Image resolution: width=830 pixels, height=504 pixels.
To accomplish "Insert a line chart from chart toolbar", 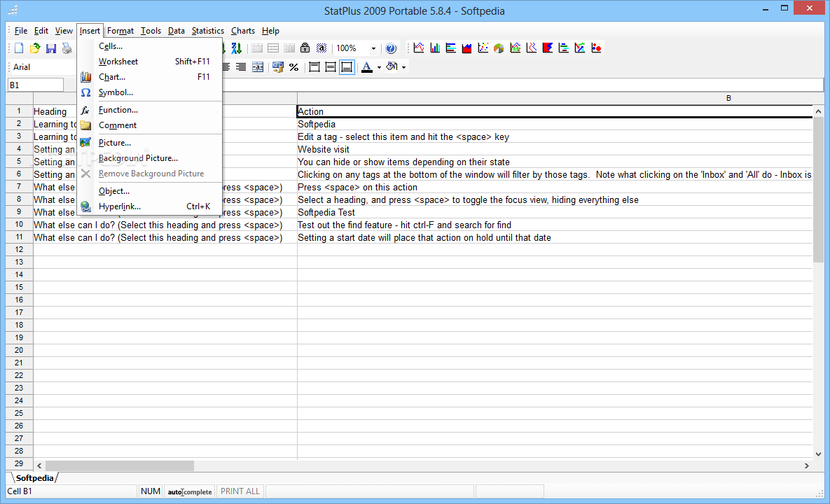I will pyautogui.click(x=419, y=48).
